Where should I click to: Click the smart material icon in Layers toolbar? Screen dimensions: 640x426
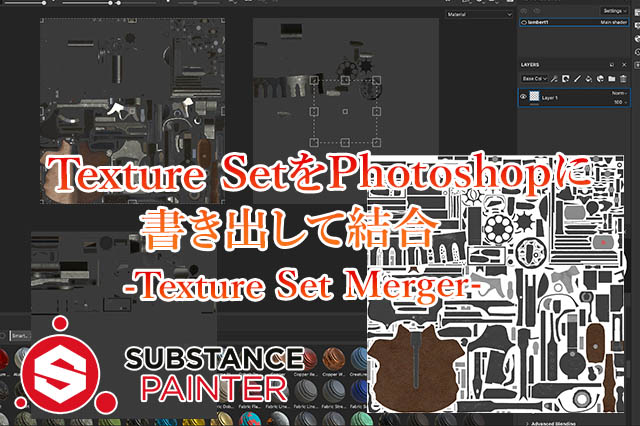(601, 77)
